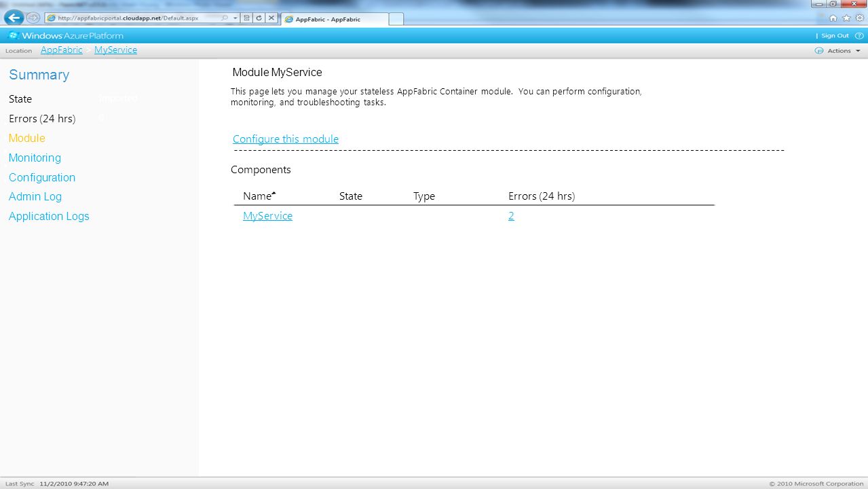Viewport: 868px width, 489px height.
Task: Open browser Tools gear icon
Action: tap(859, 18)
